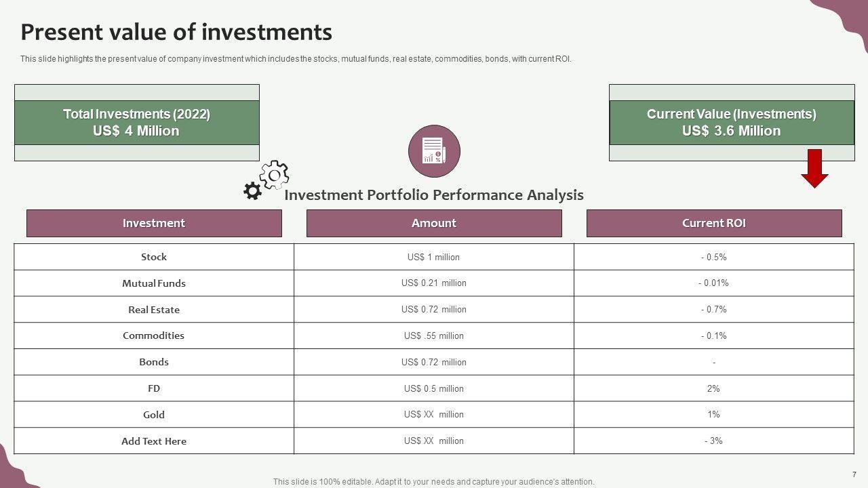Click the slide description subtitle text
The width and height of the screenshot is (868, 488).
pos(296,59)
